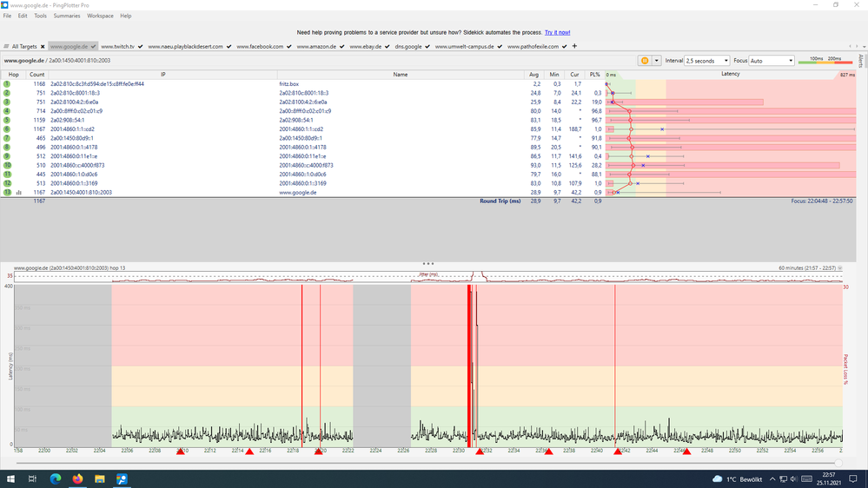Click the red marker near 22:46 on timeline
The height and width of the screenshot is (488, 868).
[686, 452]
